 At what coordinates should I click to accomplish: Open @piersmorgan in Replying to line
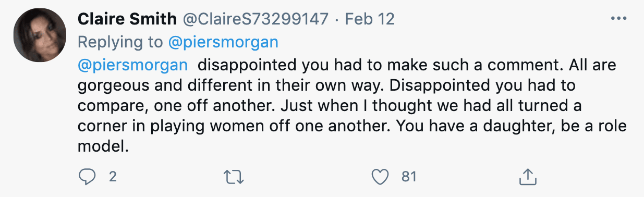coord(224,43)
